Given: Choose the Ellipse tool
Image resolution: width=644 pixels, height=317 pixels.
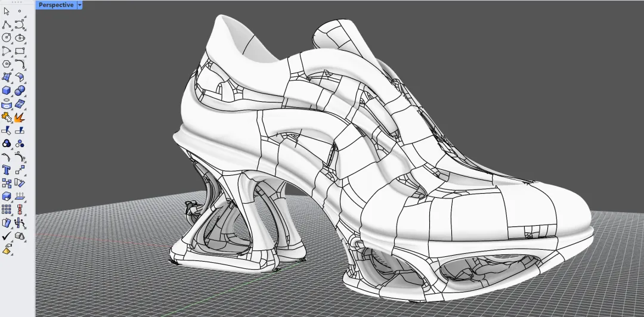Looking at the screenshot, I should tap(20, 38).
